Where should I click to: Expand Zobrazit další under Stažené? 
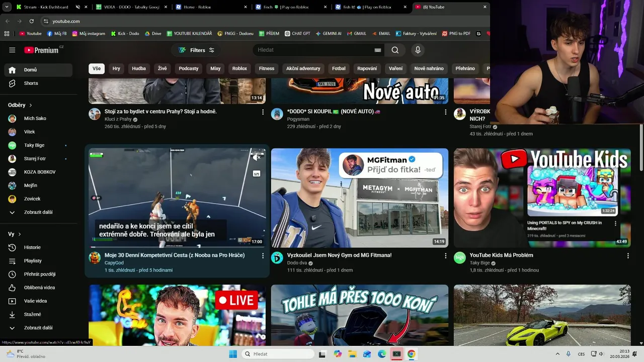38,328
